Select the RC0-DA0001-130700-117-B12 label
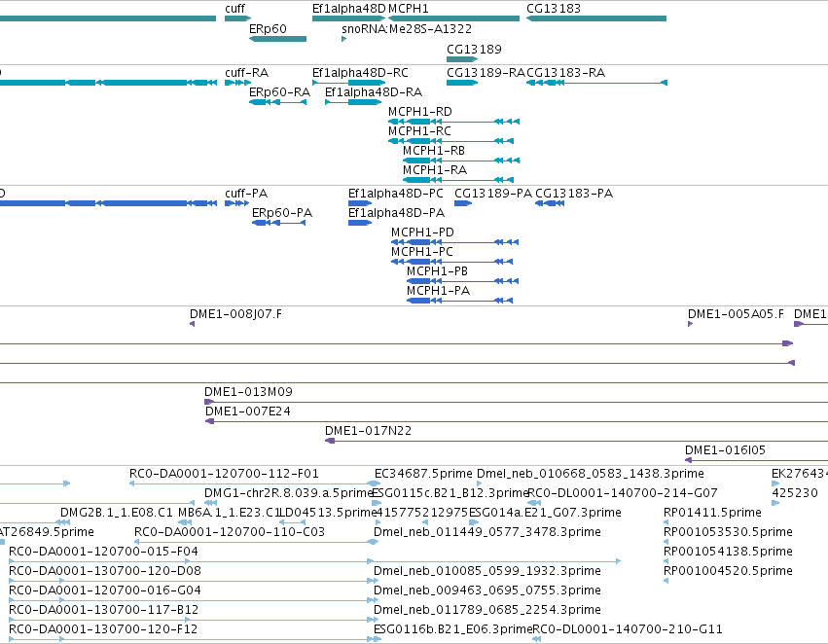 (x=103, y=611)
